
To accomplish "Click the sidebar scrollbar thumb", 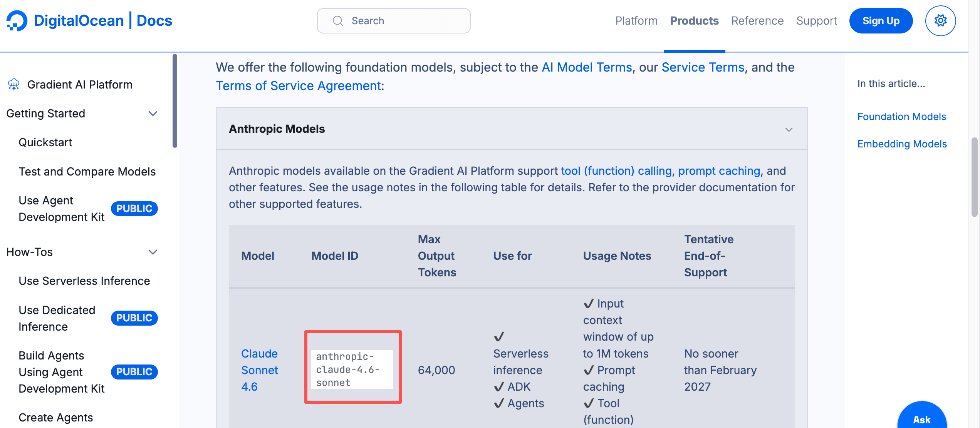I will click(175, 101).
